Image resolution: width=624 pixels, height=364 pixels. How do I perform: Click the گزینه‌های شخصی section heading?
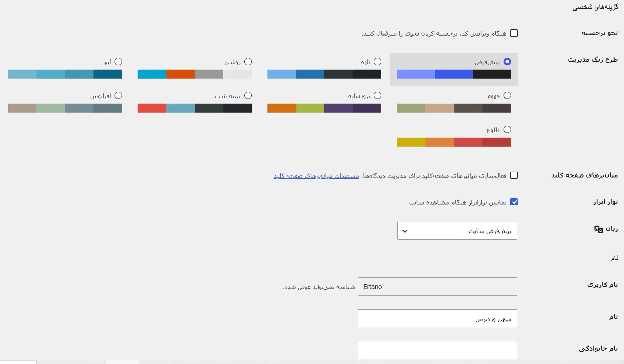click(595, 7)
